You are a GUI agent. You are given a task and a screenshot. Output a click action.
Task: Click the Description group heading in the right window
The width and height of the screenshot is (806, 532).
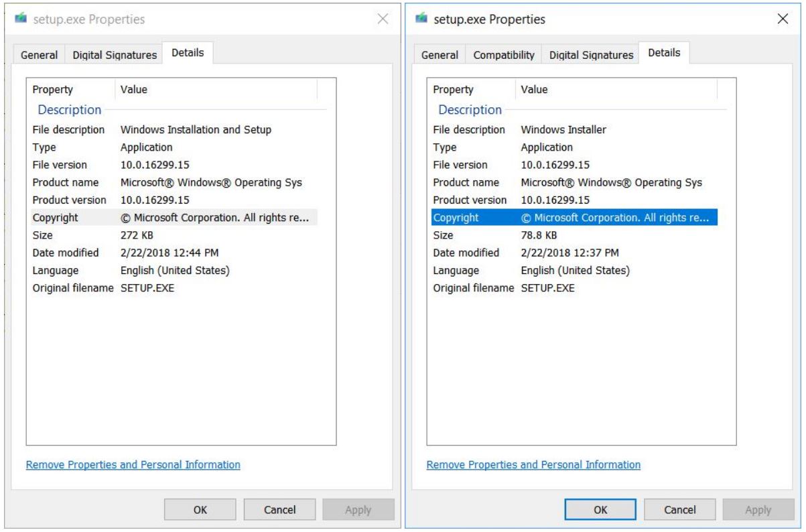click(x=470, y=109)
